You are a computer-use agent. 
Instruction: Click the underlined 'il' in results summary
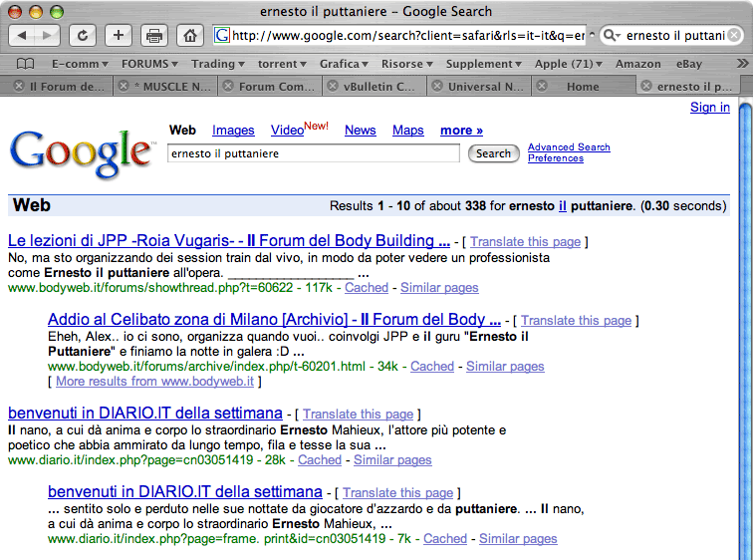(563, 206)
